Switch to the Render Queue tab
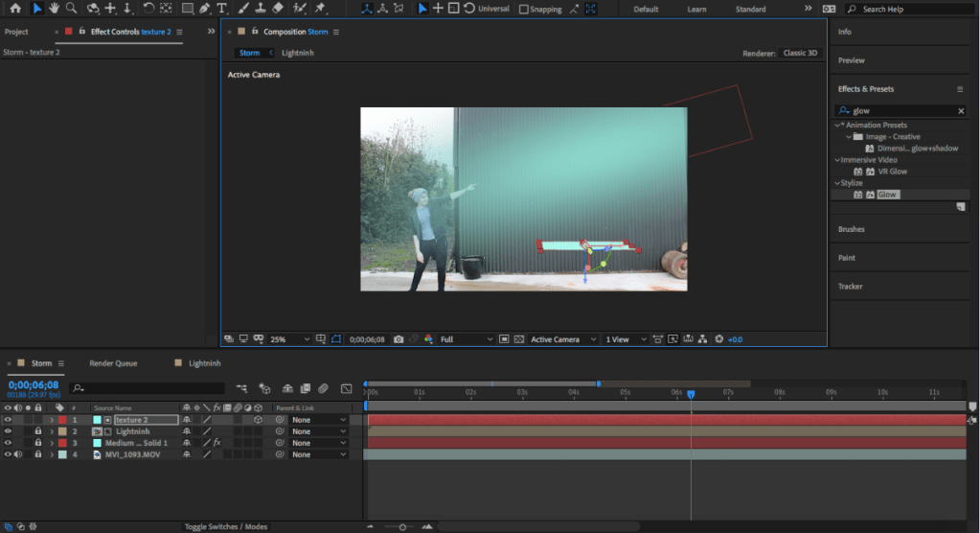Screen dimensions: 980x533 pyautogui.click(x=113, y=363)
